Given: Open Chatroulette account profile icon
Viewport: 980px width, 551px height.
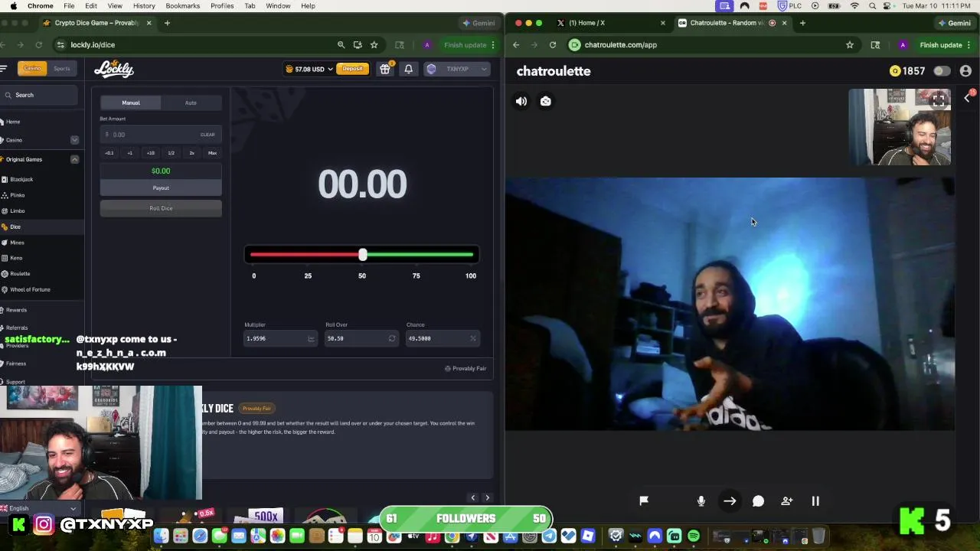Looking at the screenshot, I should (965, 71).
